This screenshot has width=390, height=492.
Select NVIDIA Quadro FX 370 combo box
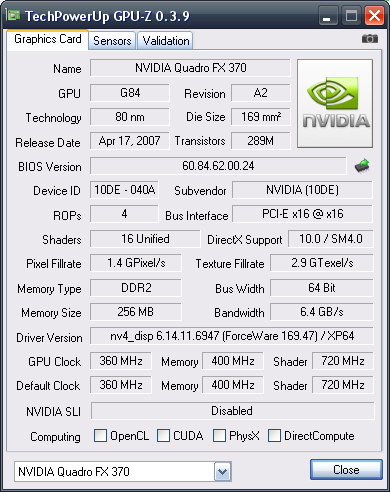point(123,471)
